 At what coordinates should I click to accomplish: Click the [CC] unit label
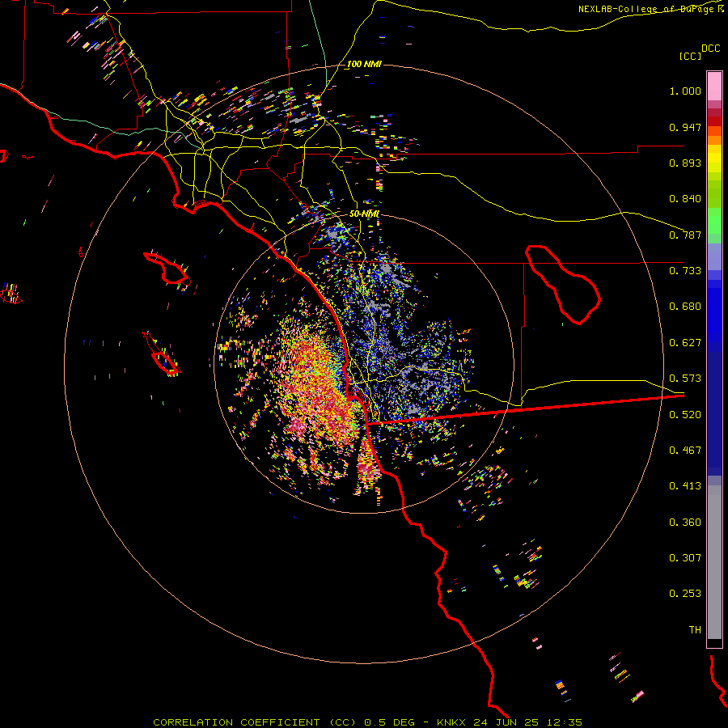(690, 56)
